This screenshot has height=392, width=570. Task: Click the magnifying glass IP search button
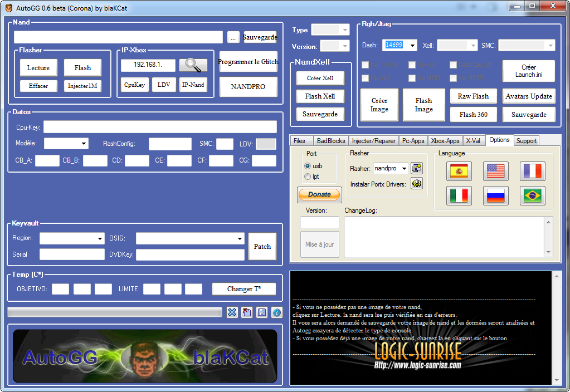[193, 65]
